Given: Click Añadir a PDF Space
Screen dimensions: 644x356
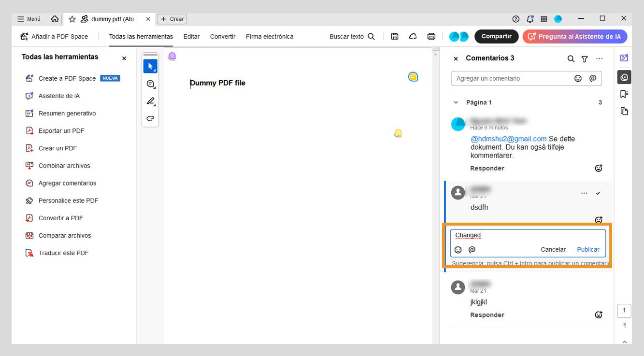Looking at the screenshot, I should (x=54, y=37).
